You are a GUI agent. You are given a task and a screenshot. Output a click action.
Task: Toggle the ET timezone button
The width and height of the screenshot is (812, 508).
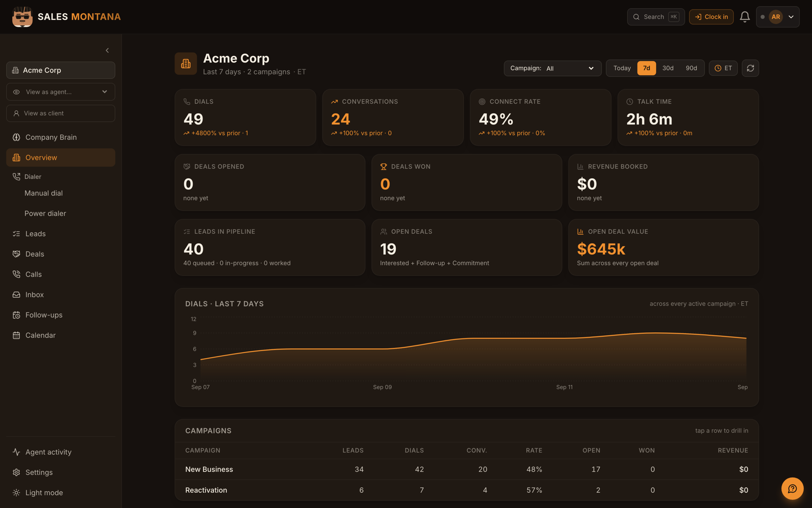pos(723,68)
